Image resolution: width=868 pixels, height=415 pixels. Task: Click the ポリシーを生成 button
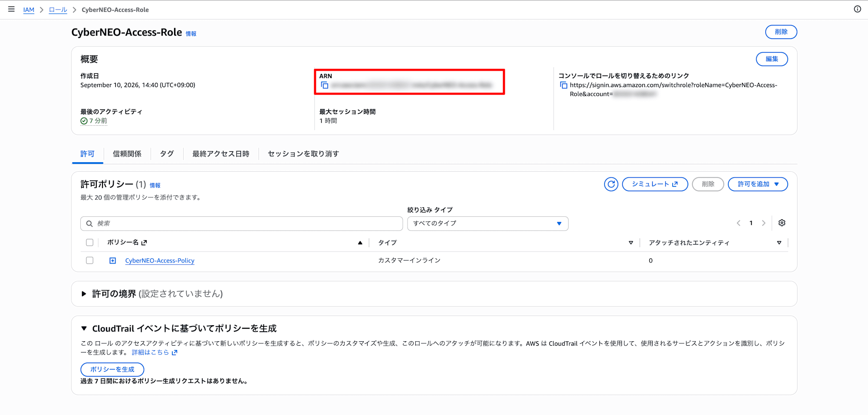[x=112, y=369]
